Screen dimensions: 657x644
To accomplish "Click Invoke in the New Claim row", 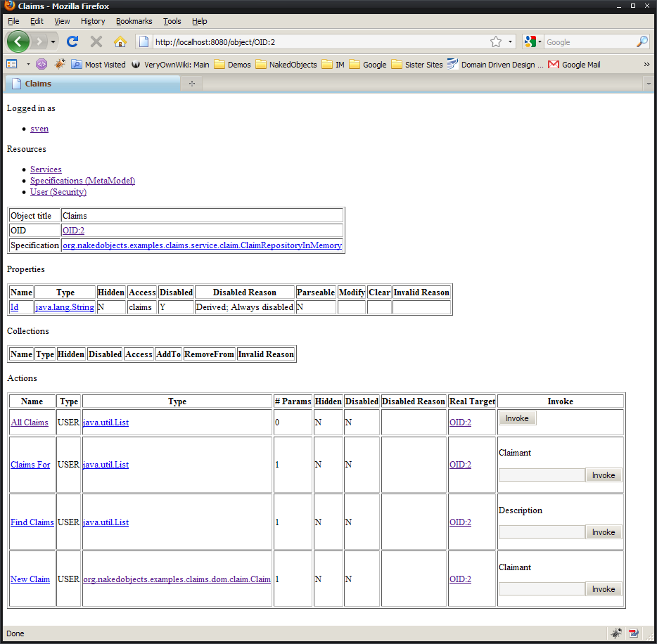I will (x=604, y=589).
